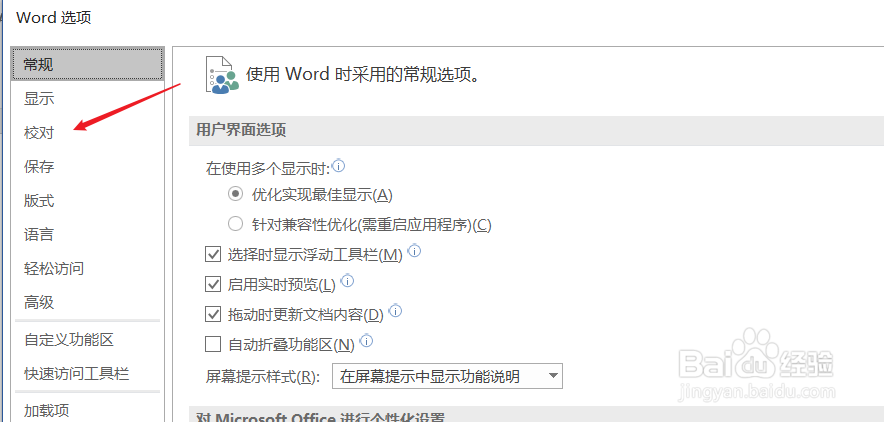This screenshot has width=884, height=422.
Task: Click info icon next to 自动折叠功能区
Action: click(x=367, y=340)
